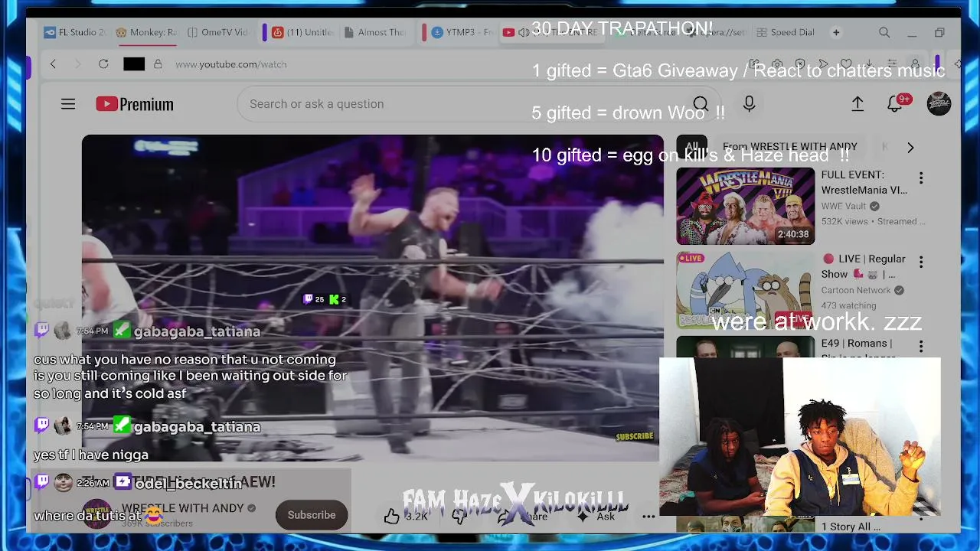Image resolution: width=980 pixels, height=551 pixels.
Task: Click the padlock site info icon
Action: click(158, 64)
